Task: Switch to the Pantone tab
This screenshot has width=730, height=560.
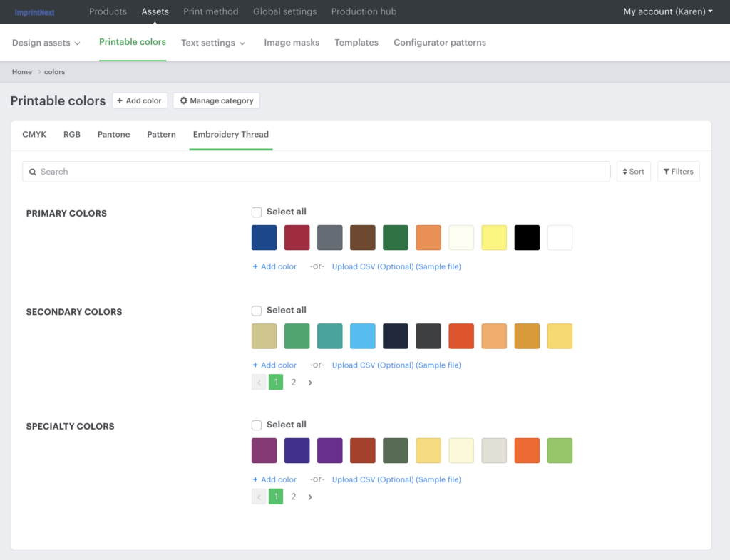Action: pyautogui.click(x=113, y=135)
